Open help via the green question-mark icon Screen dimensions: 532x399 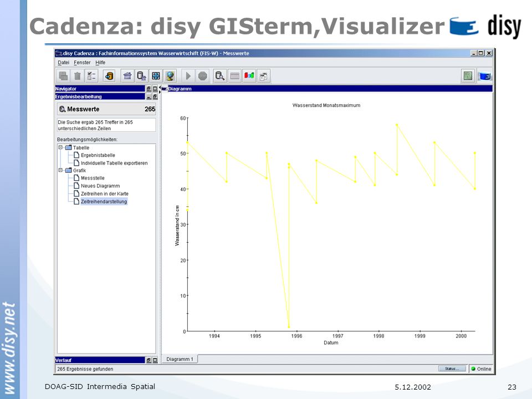pos(468,76)
